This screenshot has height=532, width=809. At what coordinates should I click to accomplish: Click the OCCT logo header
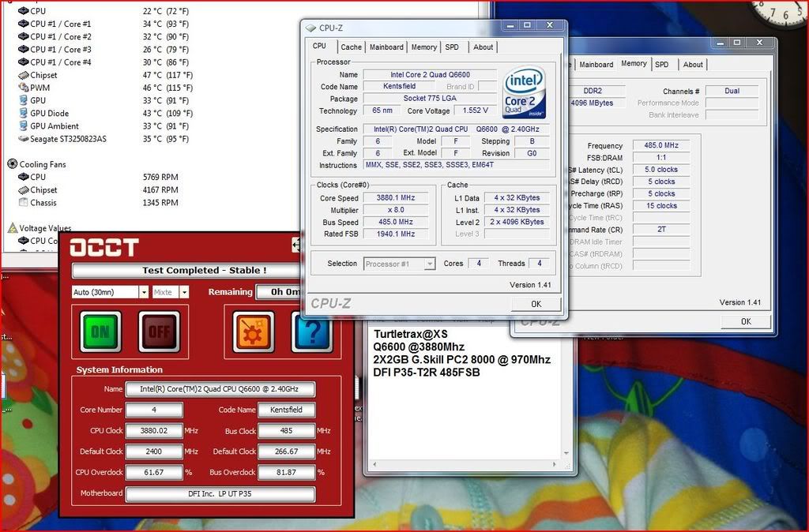click(x=104, y=247)
